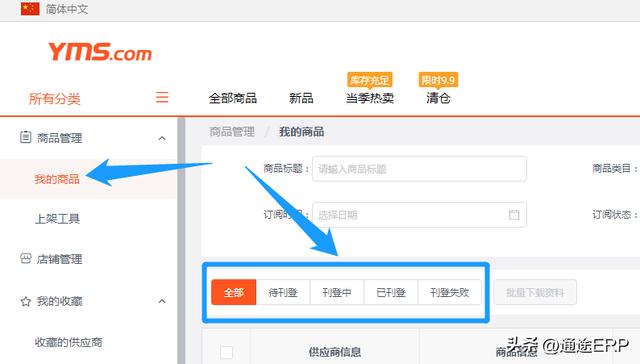Tick the select-all checkbox in the table header

coord(227,352)
